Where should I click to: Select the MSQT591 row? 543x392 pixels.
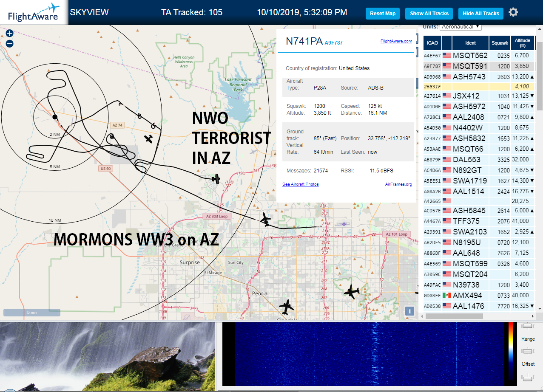(x=479, y=66)
